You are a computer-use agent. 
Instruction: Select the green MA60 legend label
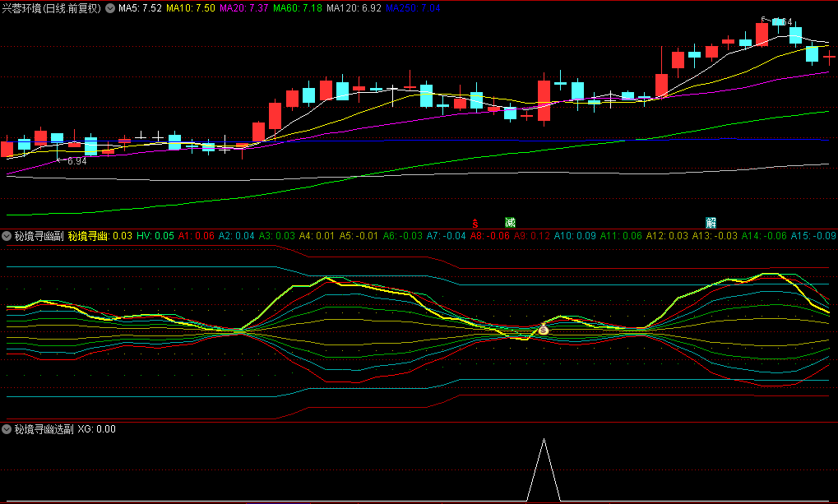[298, 8]
